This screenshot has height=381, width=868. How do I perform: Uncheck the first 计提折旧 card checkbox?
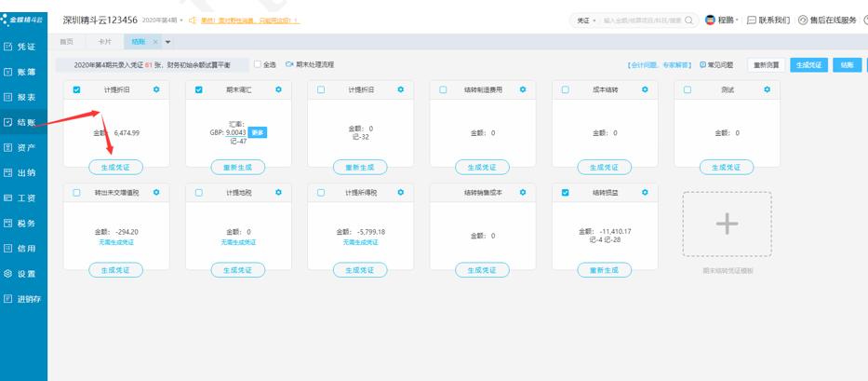click(x=77, y=89)
